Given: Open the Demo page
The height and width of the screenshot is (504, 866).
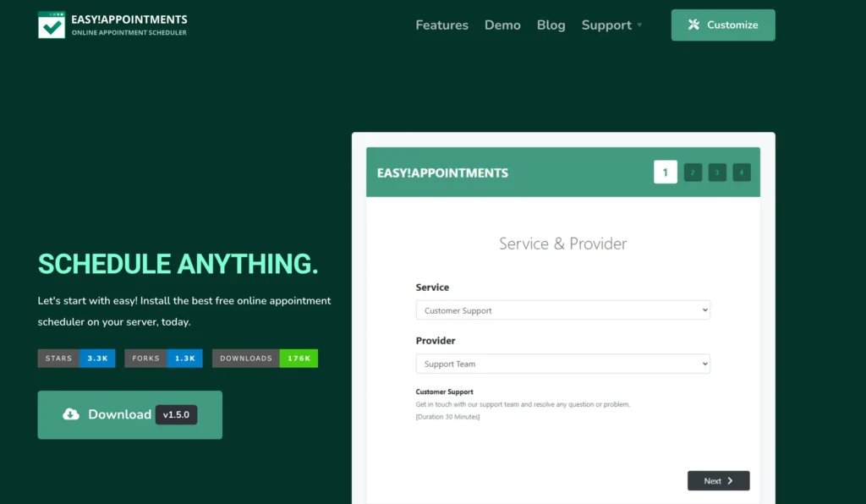Looking at the screenshot, I should 502,25.
